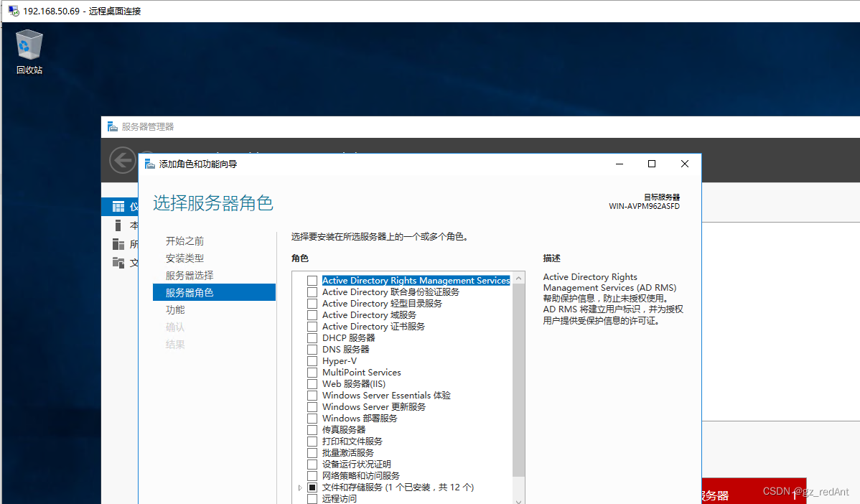Go to the 服务器选择 wizard step
Viewport: 860px width, 504px height.
click(x=190, y=275)
